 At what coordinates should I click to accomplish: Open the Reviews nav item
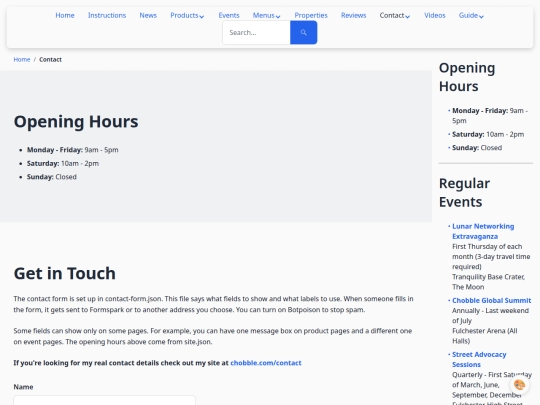coord(353,15)
